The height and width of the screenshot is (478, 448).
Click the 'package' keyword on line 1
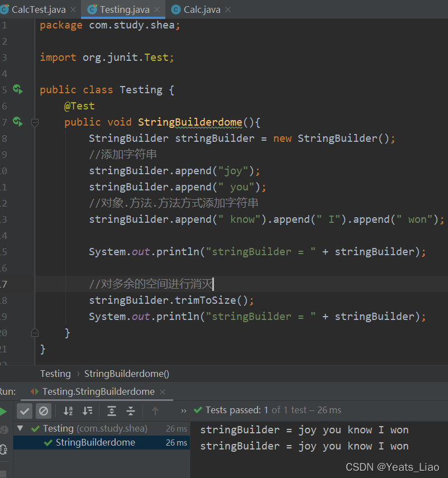click(61, 25)
